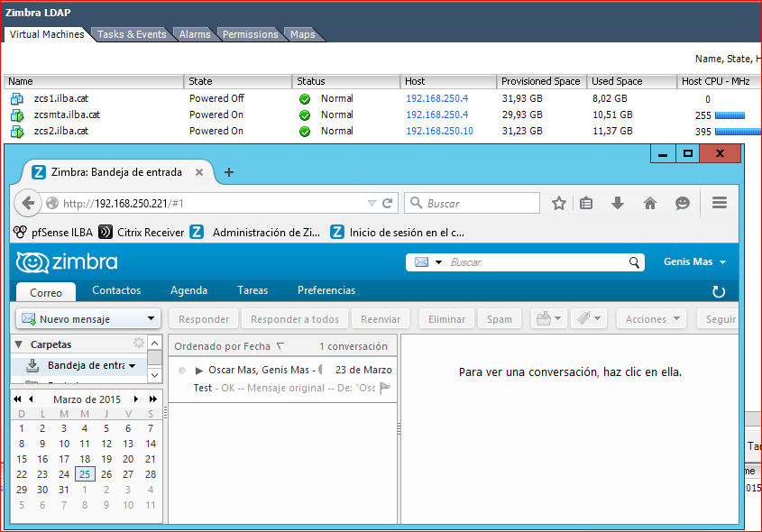Toggle the flag on the Test conversation

[385, 387]
